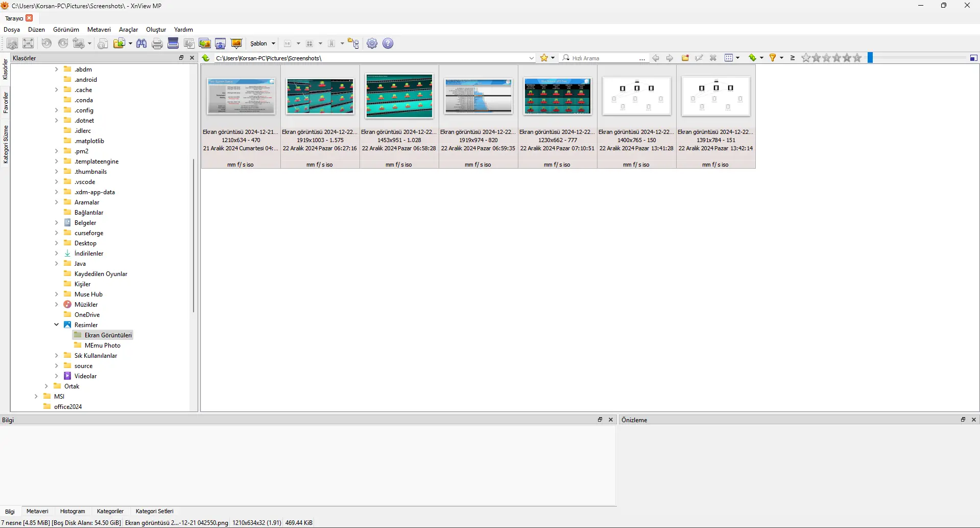Click the Import and sort toolbar icon
The image size is (980, 528).
point(205,43)
